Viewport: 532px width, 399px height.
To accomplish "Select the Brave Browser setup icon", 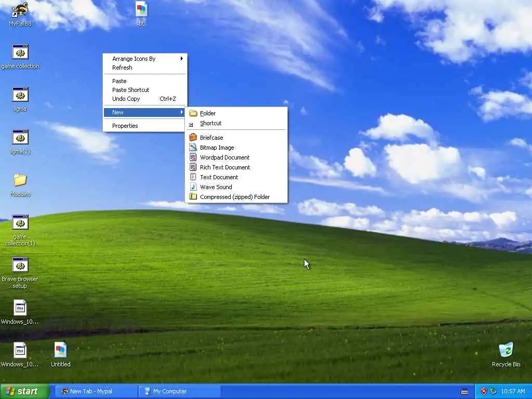I will coord(20,265).
